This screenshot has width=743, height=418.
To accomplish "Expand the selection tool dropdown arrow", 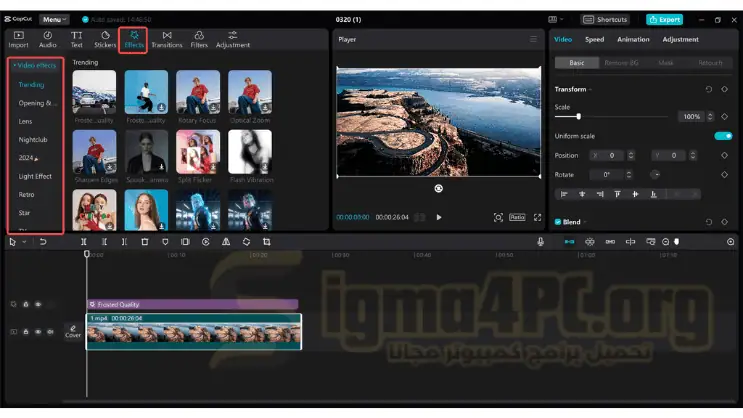I will click(25, 241).
